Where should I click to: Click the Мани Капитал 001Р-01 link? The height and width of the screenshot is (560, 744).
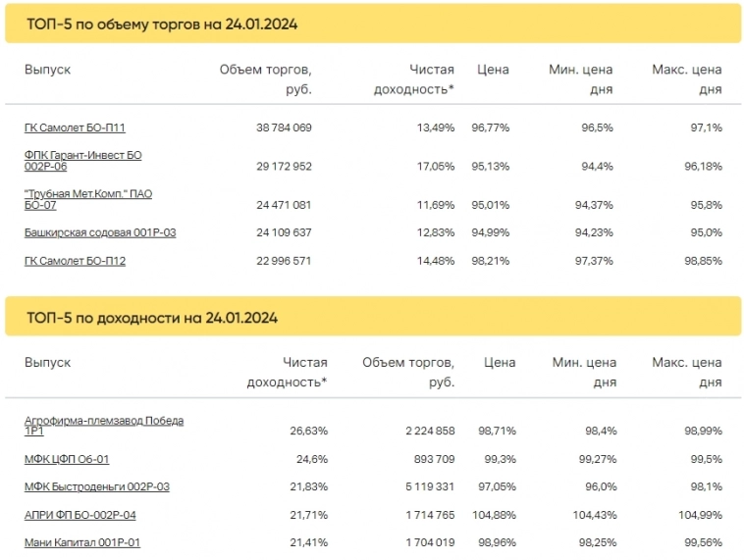point(82,542)
